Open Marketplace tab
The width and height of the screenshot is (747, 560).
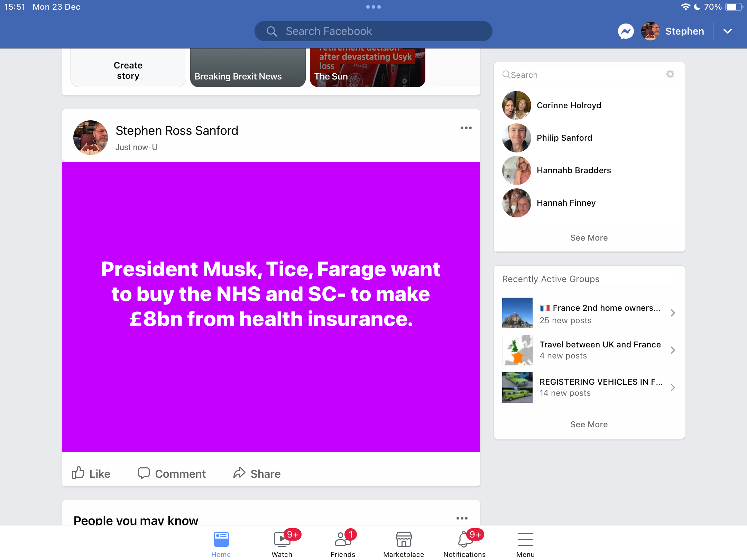[x=404, y=544]
